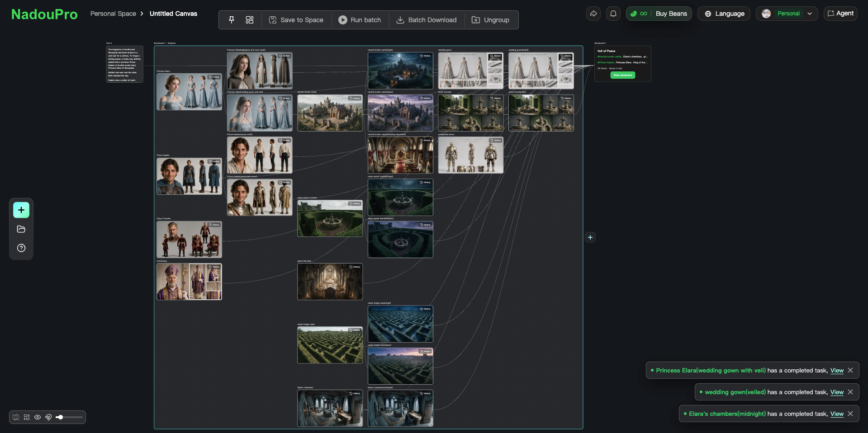Open History on the castle hedge maze card

point(355,330)
